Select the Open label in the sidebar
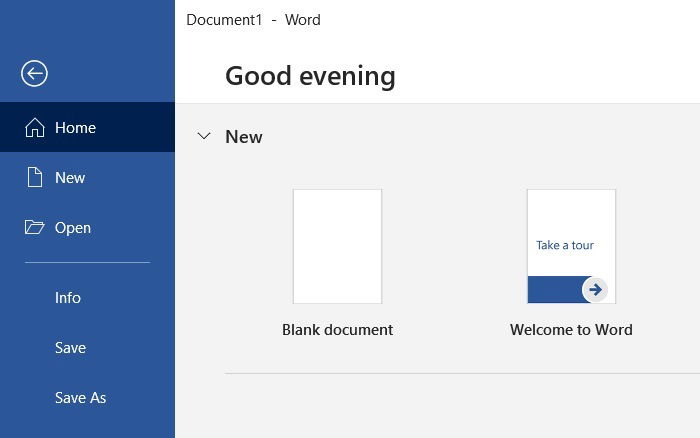The height and width of the screenshot is (438, 700). [73, 228]
